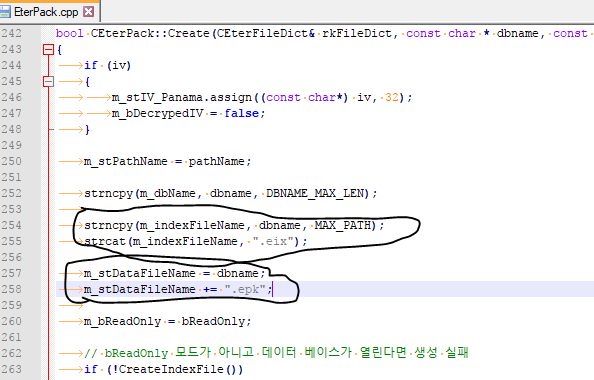The height and width of the screenshot is (380, 594).
Task: Click 'm_stIV_Panama.assign' text
Action: pyautogui.click(x=182, y=98)
